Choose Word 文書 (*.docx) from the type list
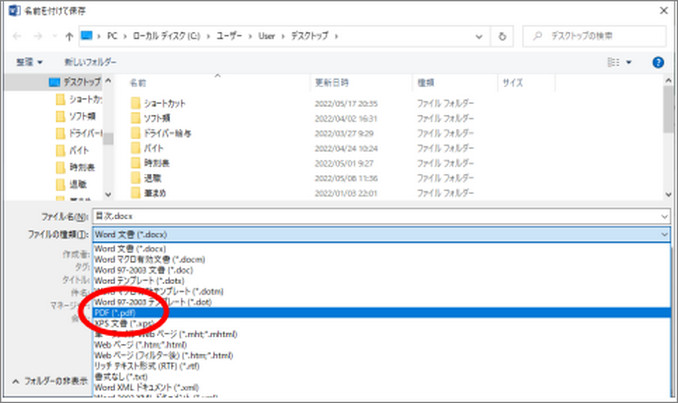The image size is (678, 403). point(381,249)
